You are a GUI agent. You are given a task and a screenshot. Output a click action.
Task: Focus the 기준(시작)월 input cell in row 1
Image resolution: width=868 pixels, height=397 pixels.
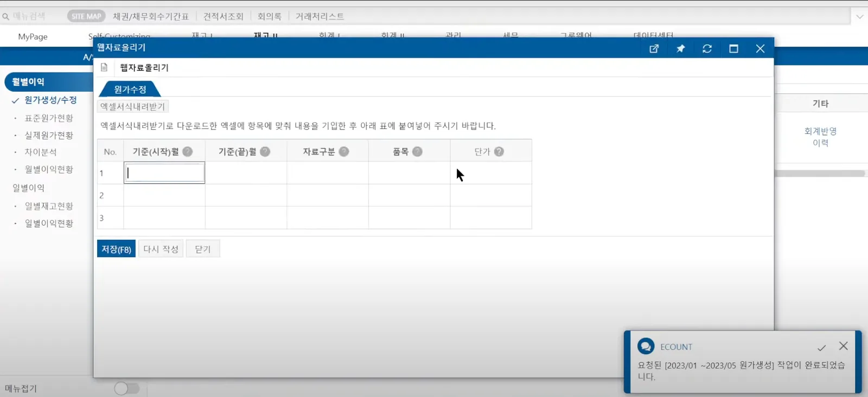[164, 173]
